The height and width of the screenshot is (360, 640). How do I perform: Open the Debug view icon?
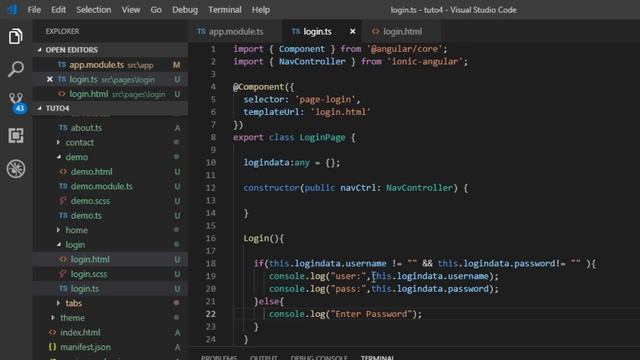(16, 169)
